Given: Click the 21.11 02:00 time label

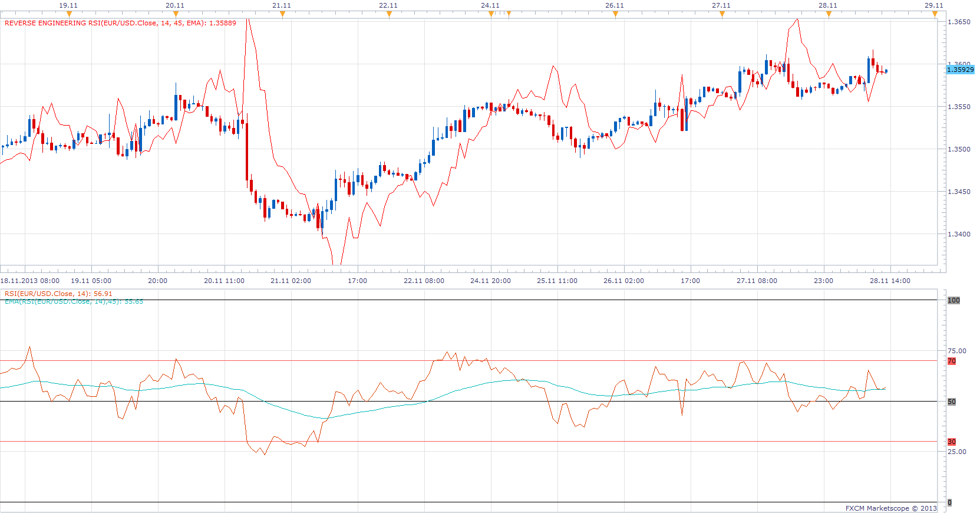Looking at the screenshot, I should point(291,281).
